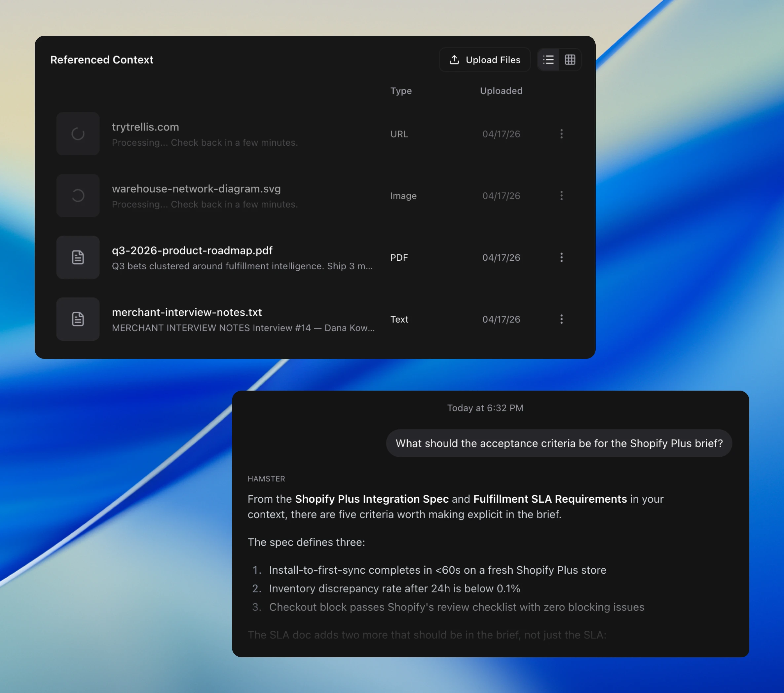Select the trytrellis.com URL entry
This screenshot has height=693, width=784.
click(x=145, y=127)
